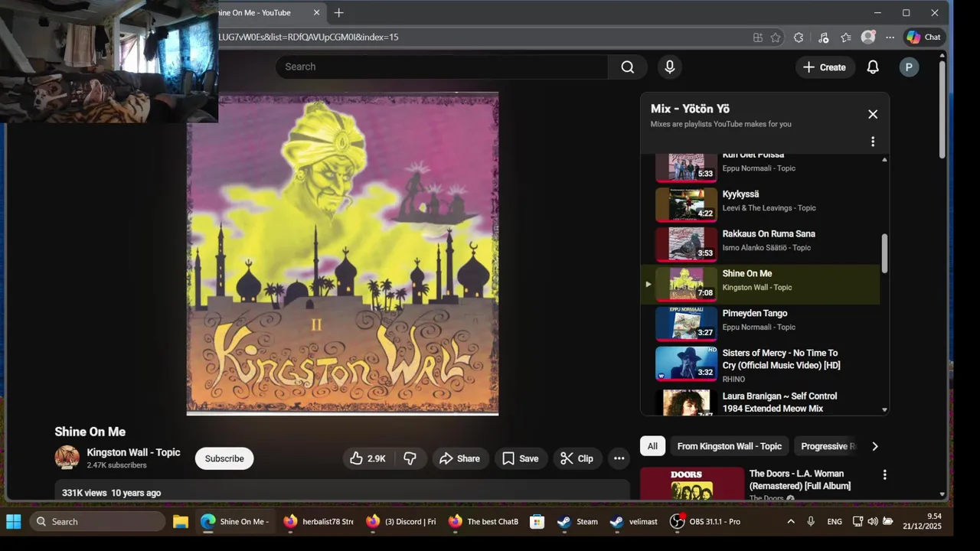Select the From Kingston Wall - Topic chip
This screenshot has width=980, height=551.
730,446
